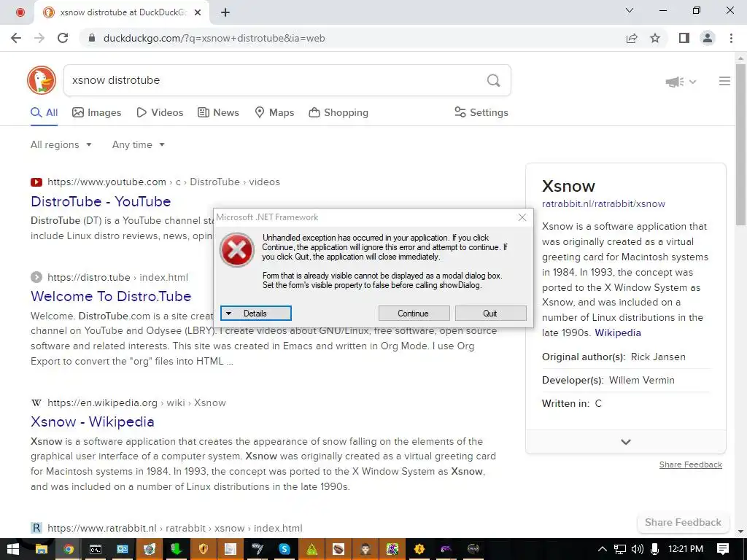Screen dimensions: 747x560
Task: Show hidden tray icons chevron
Action: pyautogui.click(x=602, y=549)
